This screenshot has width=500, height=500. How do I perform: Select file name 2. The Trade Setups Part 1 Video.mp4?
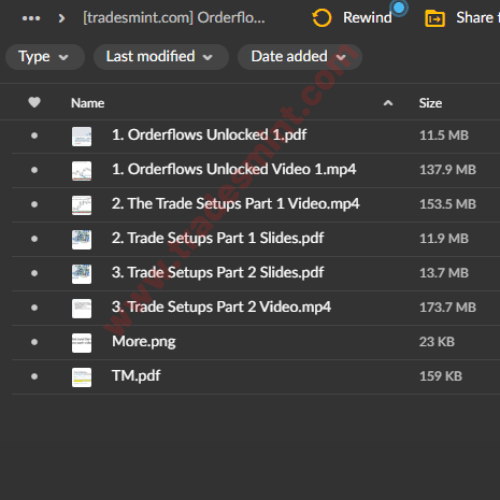(x=236, y=204)
